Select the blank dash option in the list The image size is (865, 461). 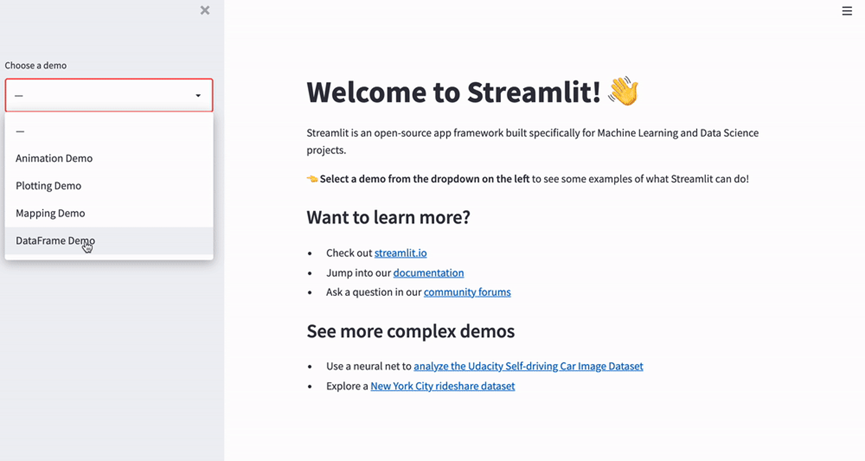point(20,131)
